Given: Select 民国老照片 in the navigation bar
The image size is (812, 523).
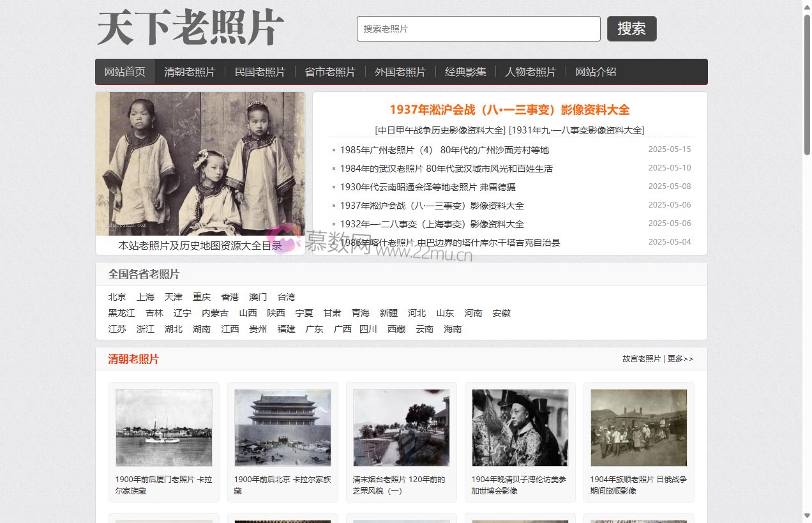Looking at the screenshot, I should (260, 72).
